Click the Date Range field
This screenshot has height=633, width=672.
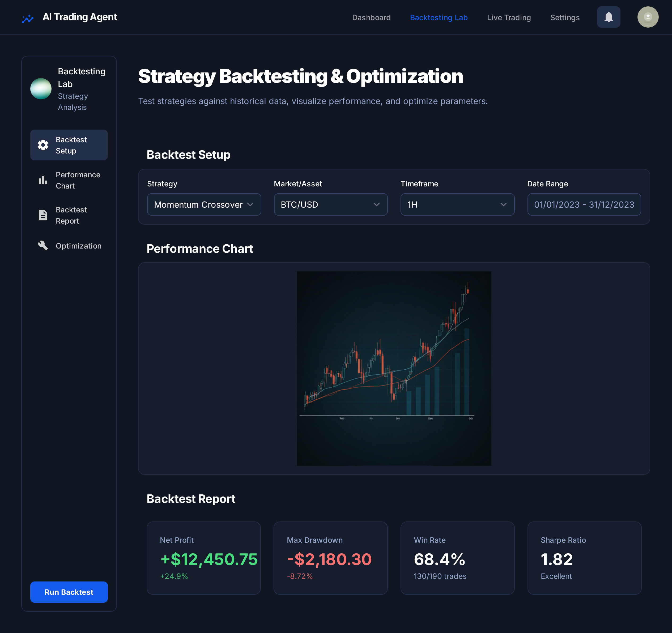[584, 204]
